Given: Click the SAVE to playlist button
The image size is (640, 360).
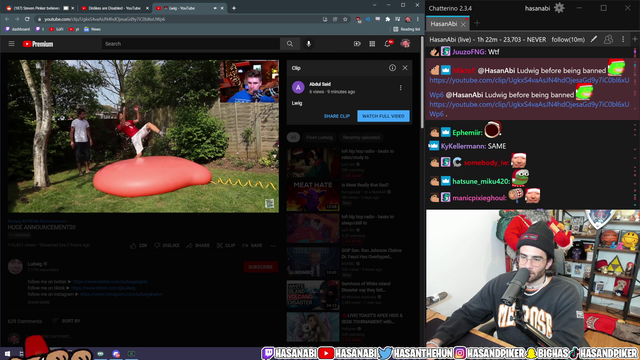Looking at the screenshot, I should [252, 245].
